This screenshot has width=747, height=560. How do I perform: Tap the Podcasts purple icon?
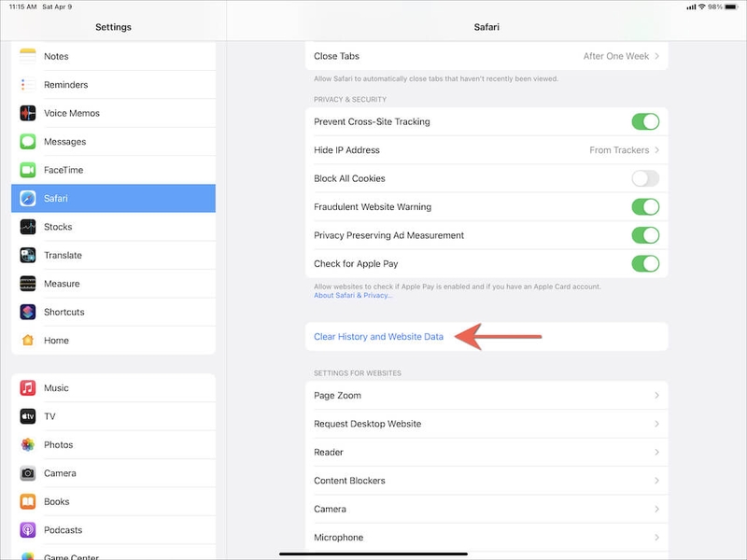28,530
